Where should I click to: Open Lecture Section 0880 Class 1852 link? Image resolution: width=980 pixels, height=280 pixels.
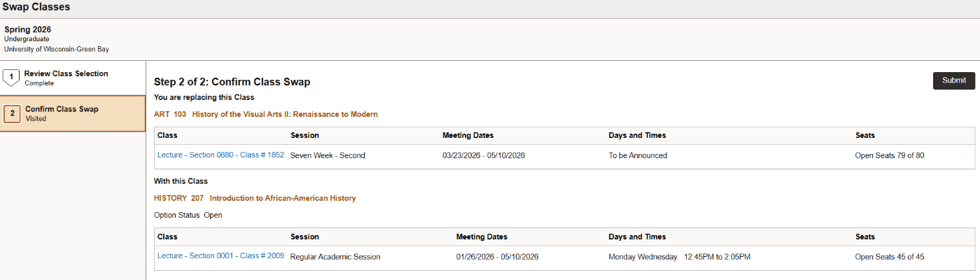click(x=220, y=155)
